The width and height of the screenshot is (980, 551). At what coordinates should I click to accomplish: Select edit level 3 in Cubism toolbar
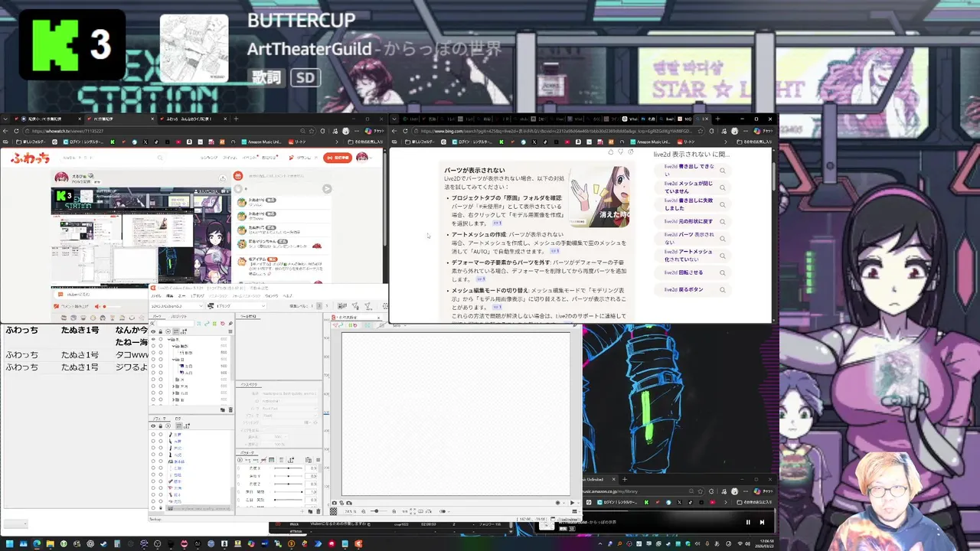(x=327, y=306)
